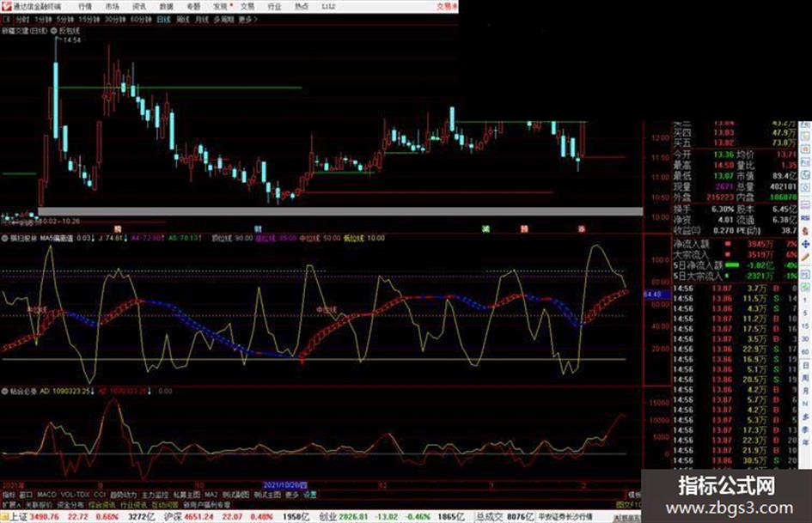Click the 图文F10 button
The width and height of the screenshot is (812, 523).
pos(629,504)
